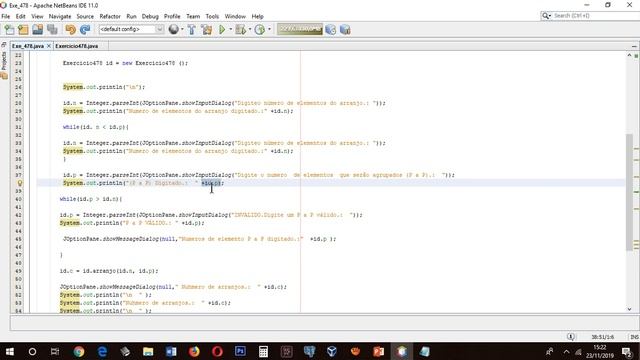Open Firefox from the taskbar

194,351
